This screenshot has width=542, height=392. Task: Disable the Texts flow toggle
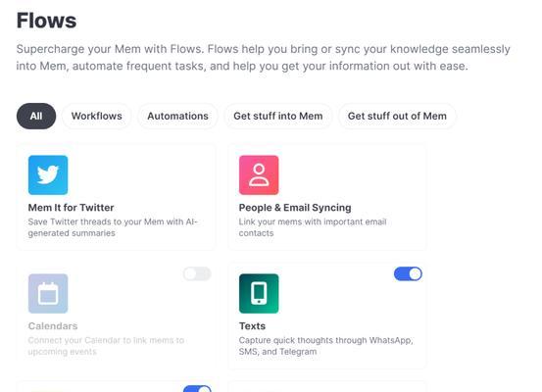[408, 273]
